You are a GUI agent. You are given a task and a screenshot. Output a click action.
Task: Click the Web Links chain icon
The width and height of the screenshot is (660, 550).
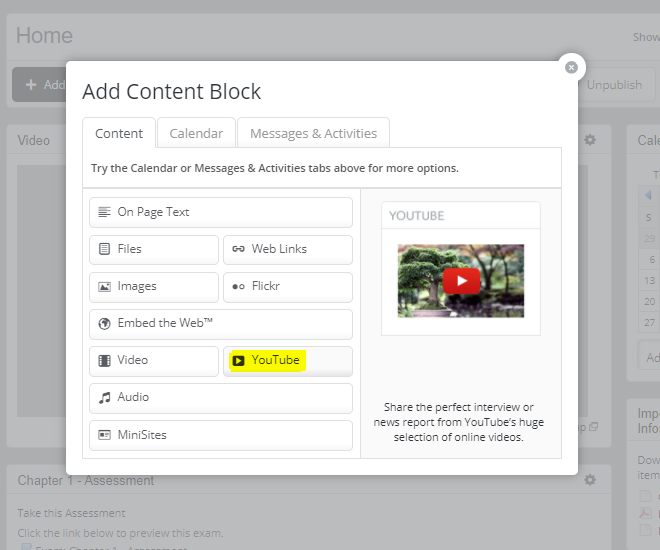coord(238,249)
